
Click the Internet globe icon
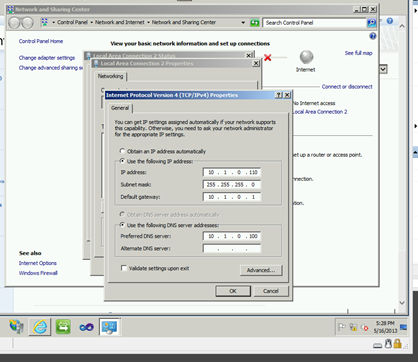click(306, 57)
